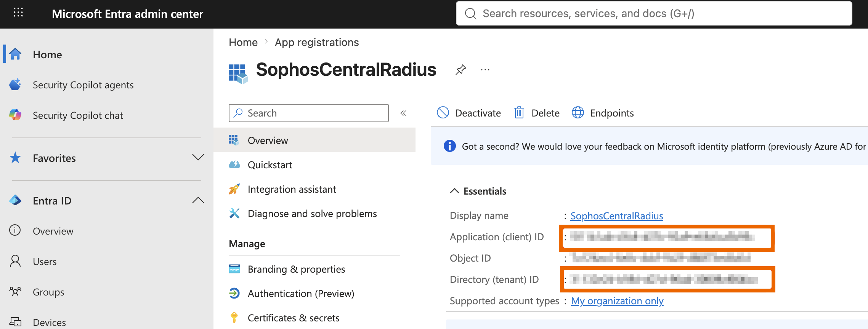Collapse the Essentials section
The height and width of the screenshot is (329, 868).
pos(454,191)
